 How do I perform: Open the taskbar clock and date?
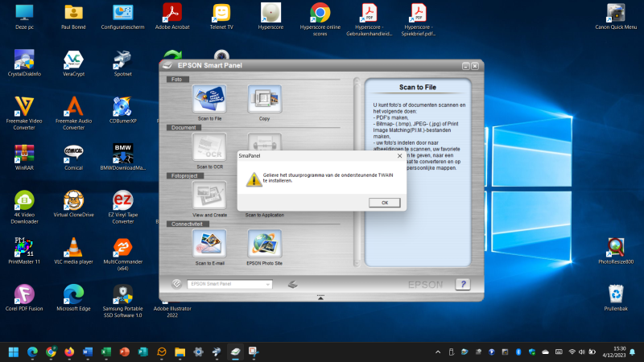click(618, 352)
